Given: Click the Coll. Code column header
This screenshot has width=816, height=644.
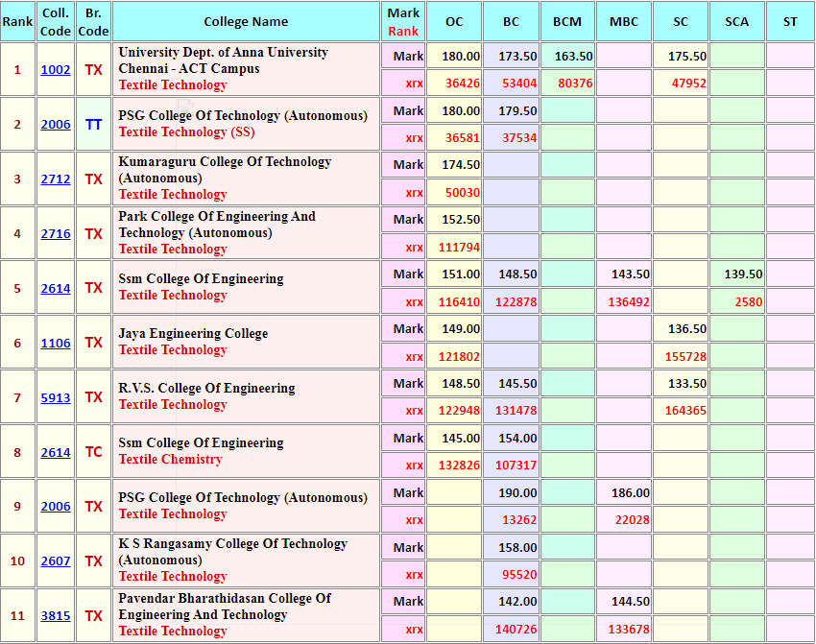Looking at the screenshot, I should [x=56, y=21].
